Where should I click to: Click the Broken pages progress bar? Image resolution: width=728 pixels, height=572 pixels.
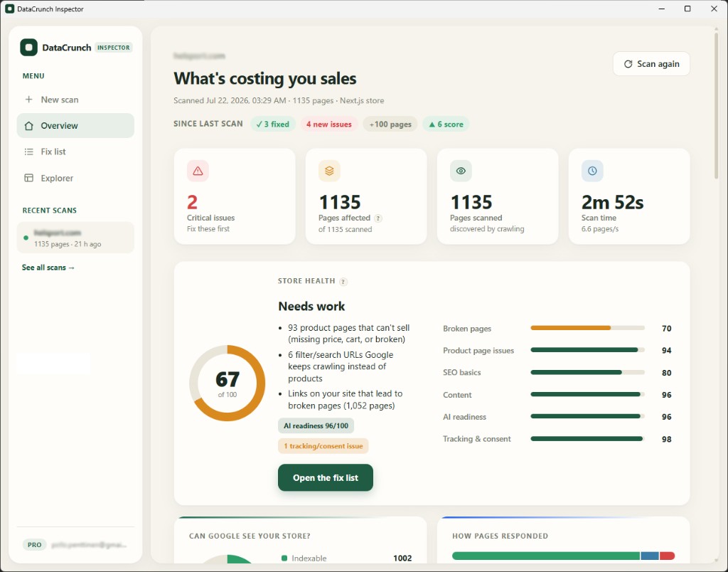587,328
